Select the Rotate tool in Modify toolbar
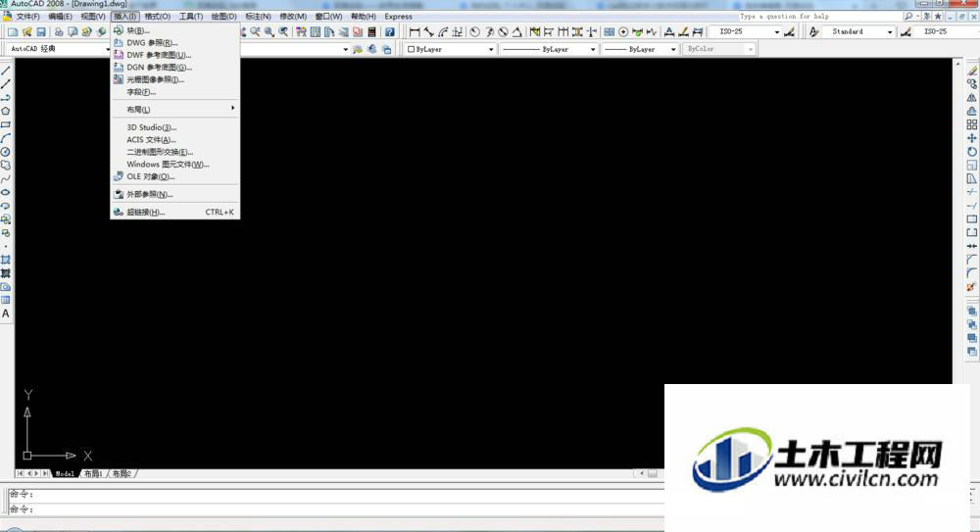 coord(971,152)
